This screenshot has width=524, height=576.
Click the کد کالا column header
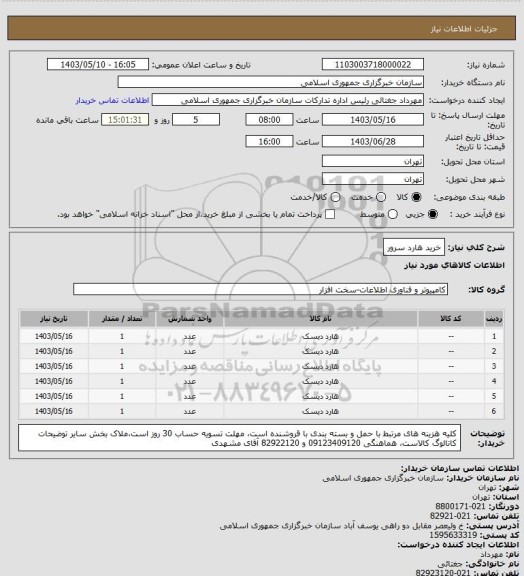451,318
